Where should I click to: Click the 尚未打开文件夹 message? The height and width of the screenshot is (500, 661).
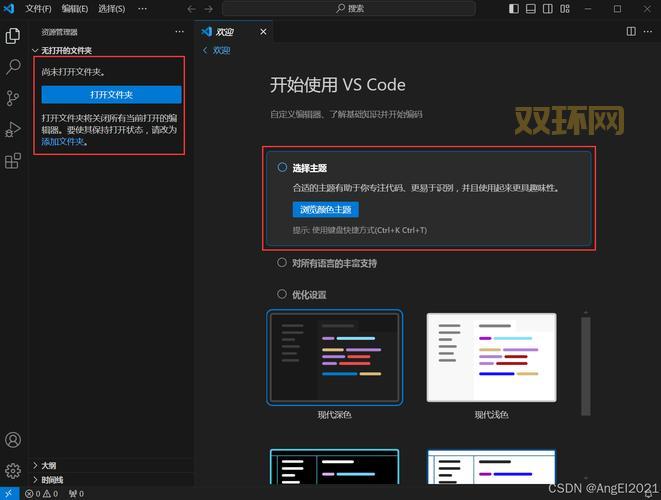click(73, 72)
